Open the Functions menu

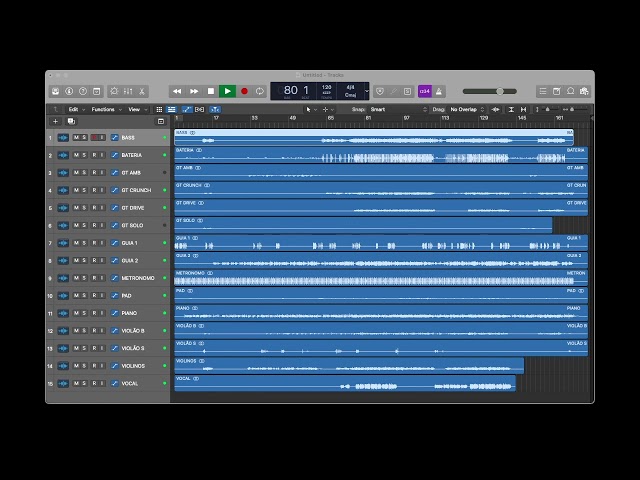(x=106, y=109)
